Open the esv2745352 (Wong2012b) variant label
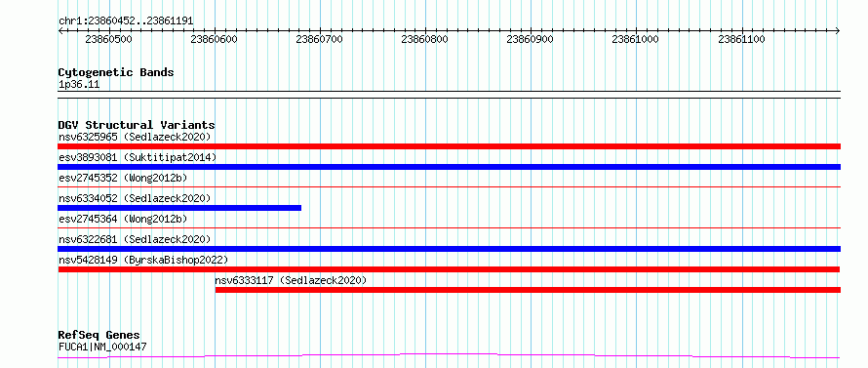 coord(123,178)
